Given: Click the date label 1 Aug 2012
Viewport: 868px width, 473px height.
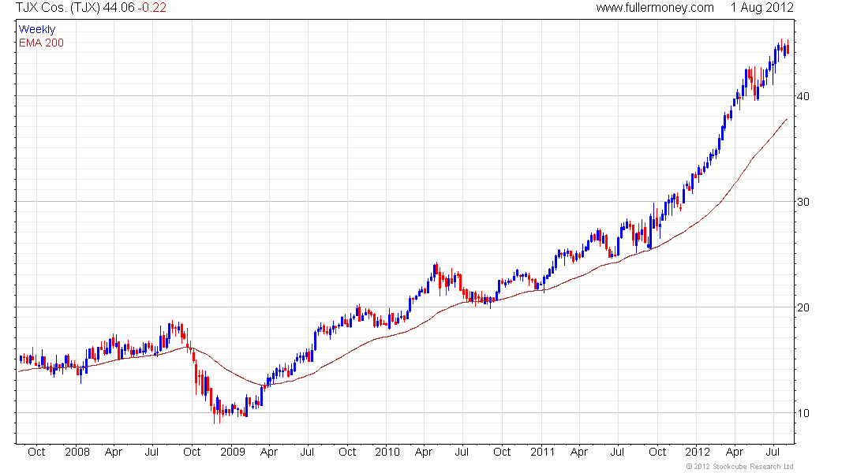Looking at the screenshot, I should [761, 8].
